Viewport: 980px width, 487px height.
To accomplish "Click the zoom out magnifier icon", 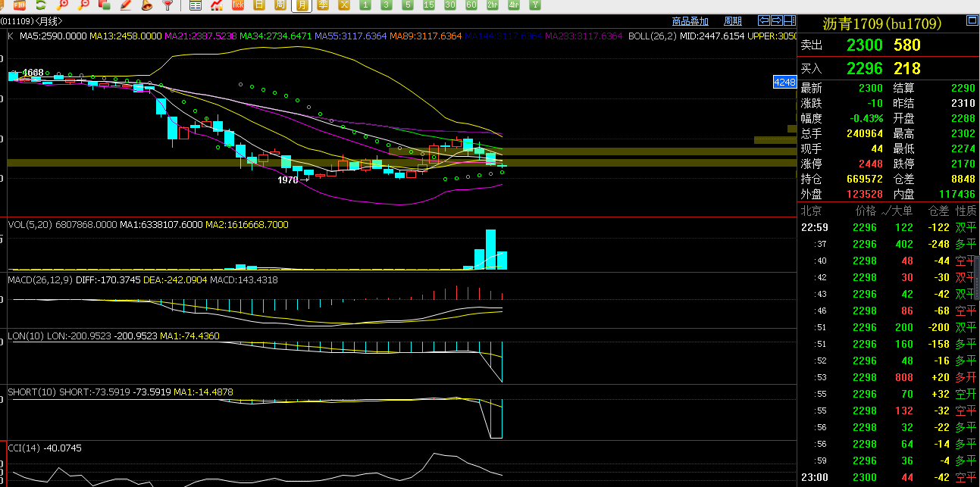I will coord(83,5).
